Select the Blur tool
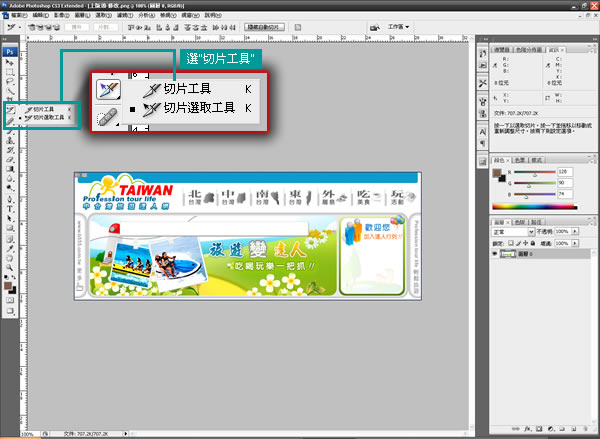600x439 pixels. pos(10,179)
